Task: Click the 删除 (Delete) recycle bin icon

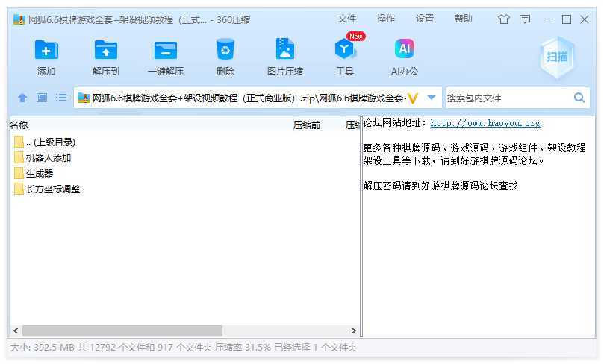Action: (x=225, y=51)
